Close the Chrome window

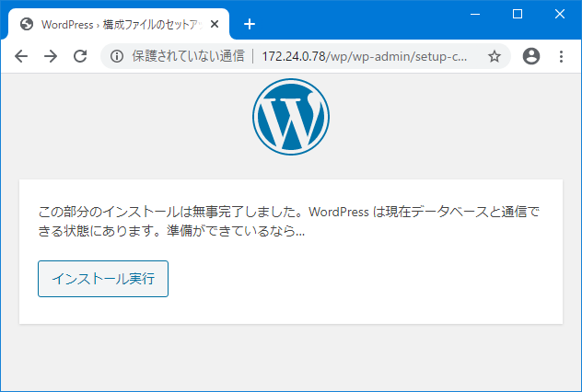560,14
